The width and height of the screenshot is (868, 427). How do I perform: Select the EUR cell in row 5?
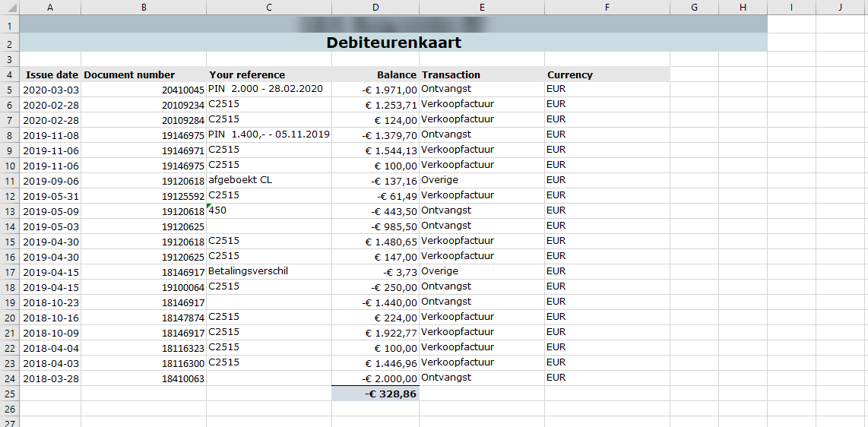pos(607,90)
